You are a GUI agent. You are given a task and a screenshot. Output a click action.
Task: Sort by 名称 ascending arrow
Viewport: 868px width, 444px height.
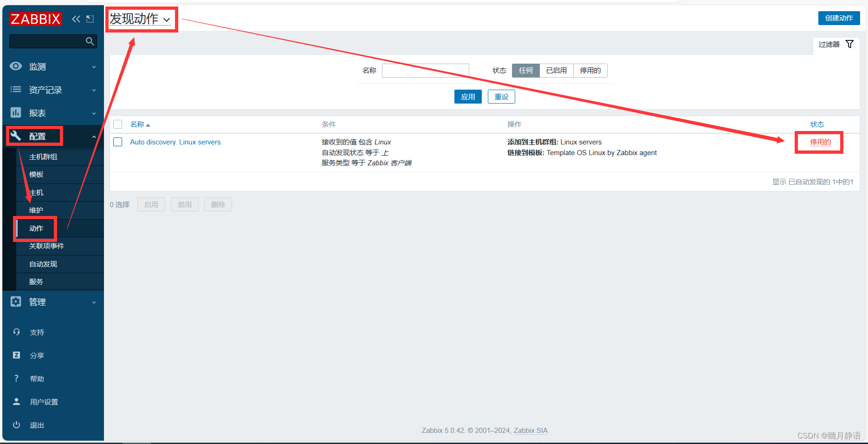[148, 125]
